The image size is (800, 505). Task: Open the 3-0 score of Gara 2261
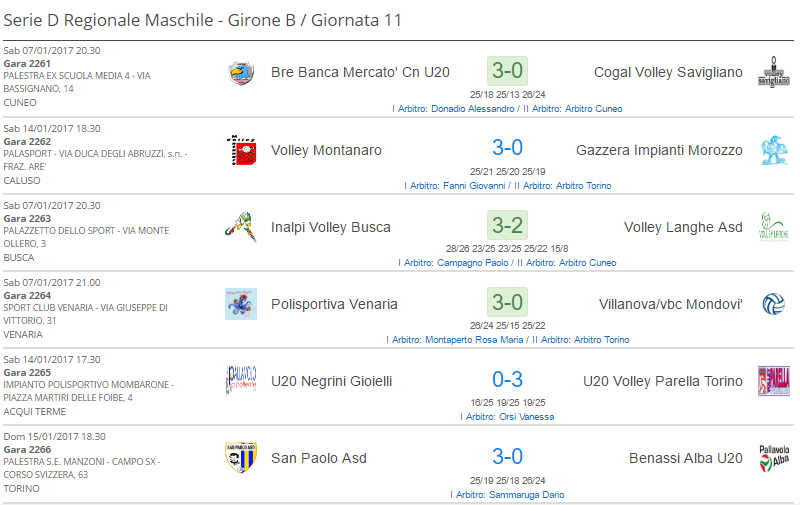coord(507,71)
